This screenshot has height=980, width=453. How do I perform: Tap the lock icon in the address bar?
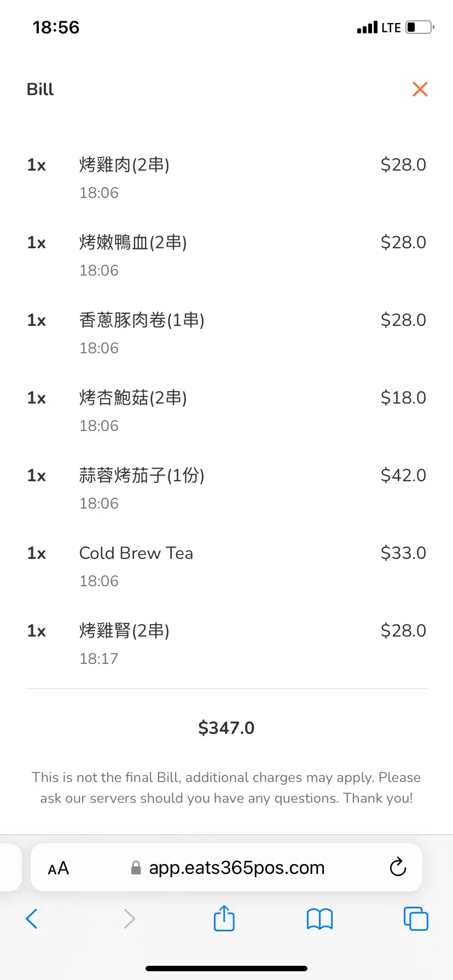pos(136,868)
